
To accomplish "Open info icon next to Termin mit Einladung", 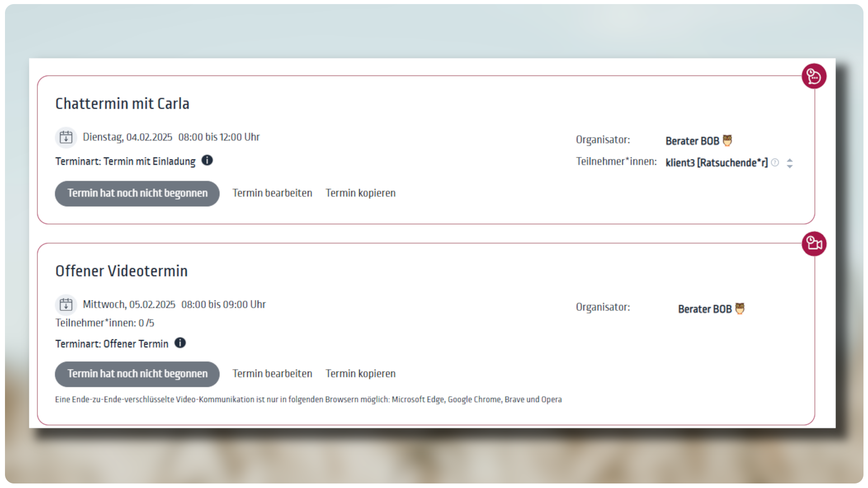I will [207, 160].
